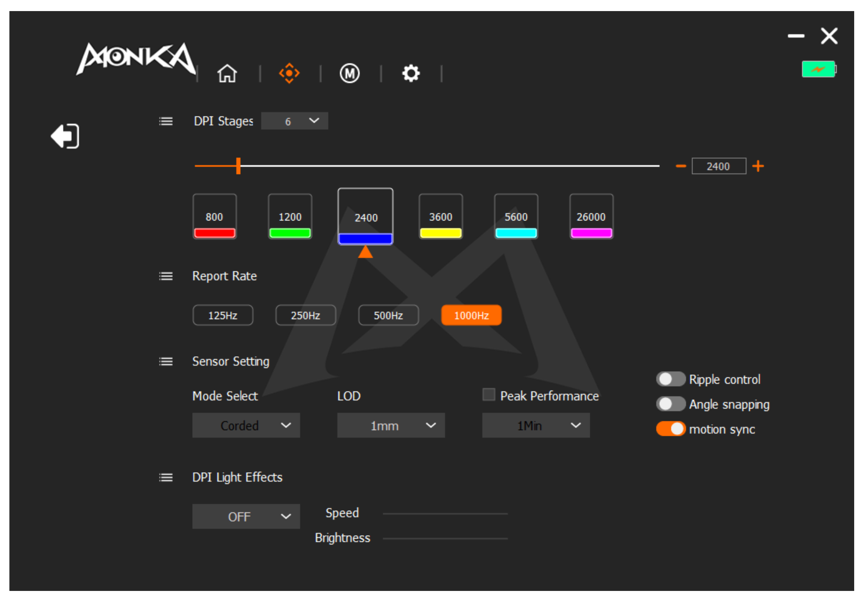Check the Peak Performance checkbox
868x602 pixels.
489,395
